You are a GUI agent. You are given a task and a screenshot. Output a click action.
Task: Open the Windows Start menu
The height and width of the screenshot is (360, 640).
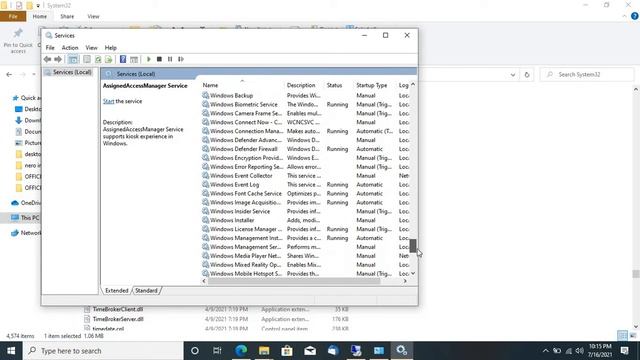(11, 351)
